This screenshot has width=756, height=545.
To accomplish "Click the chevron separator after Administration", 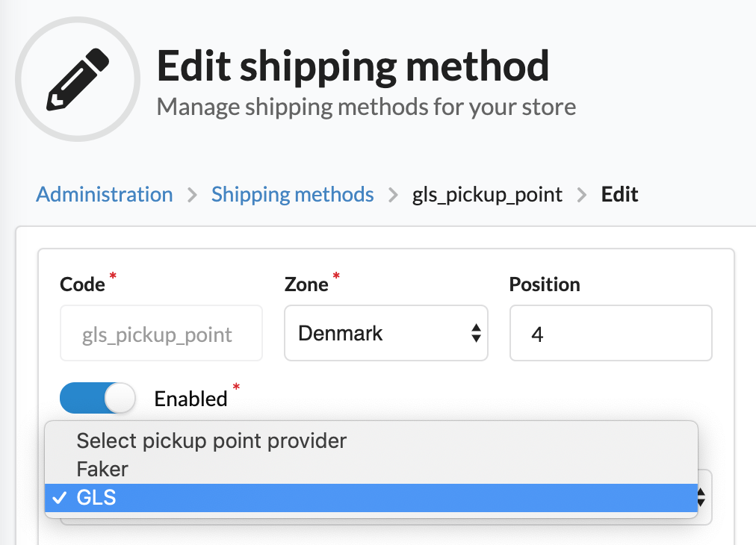I will tap(193, 196).
